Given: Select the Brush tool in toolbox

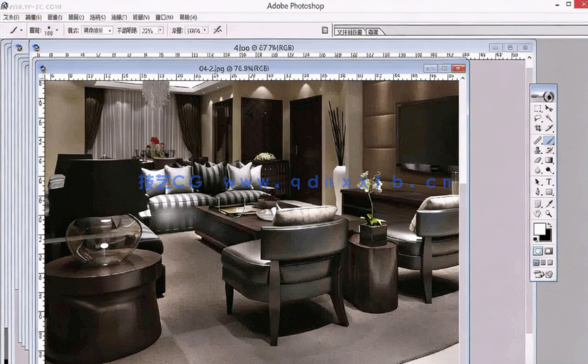Looking at the screenshot, I should coord(549,141).
